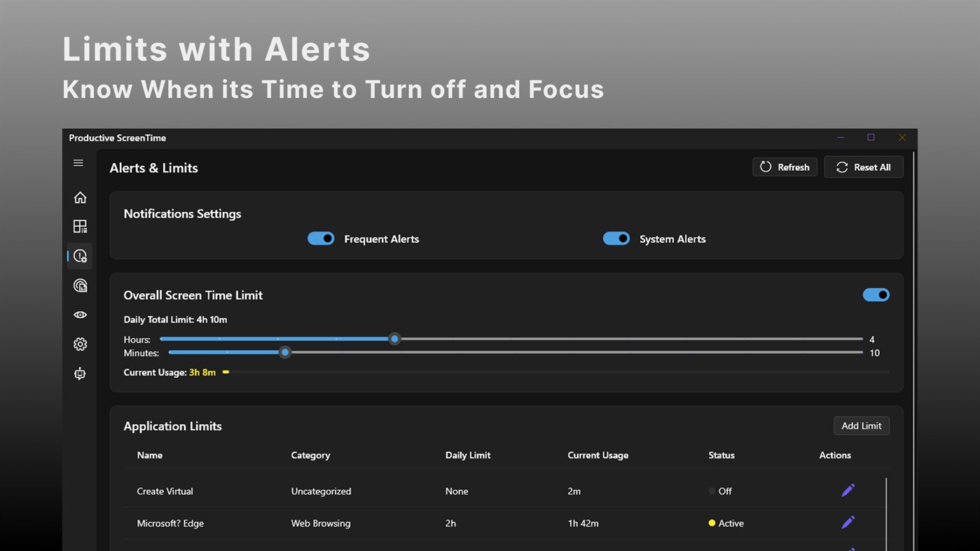Collapse the sidebar with hamburger menu
Screen dimensions: 980x551
78,162
